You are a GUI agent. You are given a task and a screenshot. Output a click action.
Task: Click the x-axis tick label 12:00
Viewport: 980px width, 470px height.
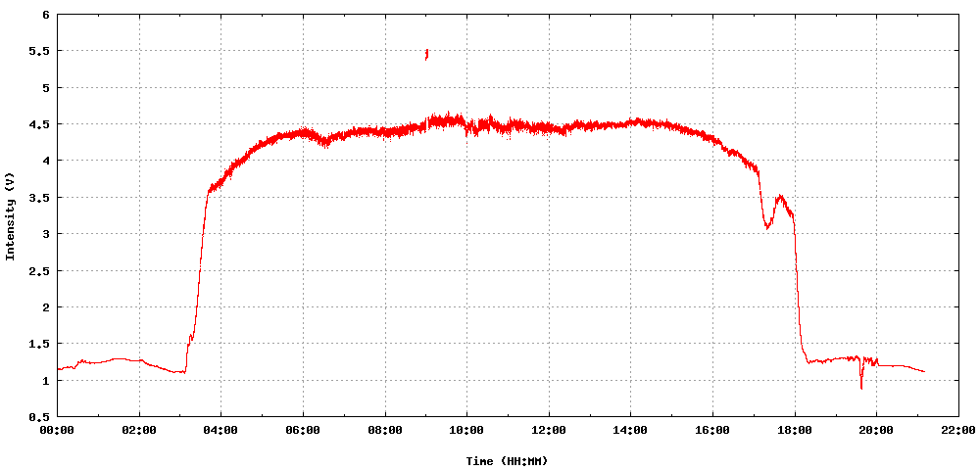[549, 430]
